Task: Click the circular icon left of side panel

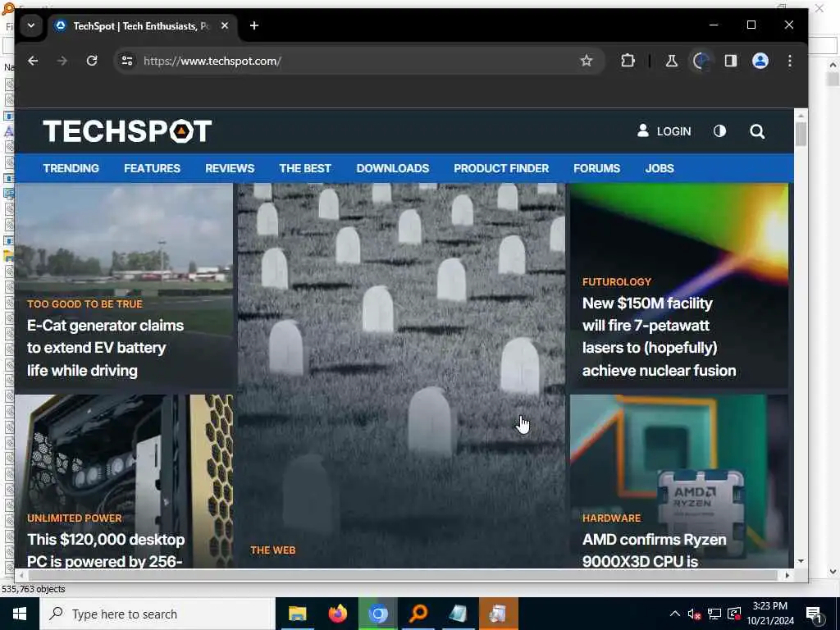Action: pyautogui.click(x=701, y=61)
